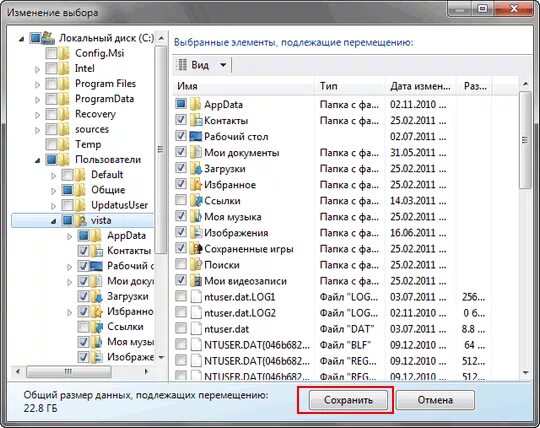Click the Мои видеозаписи folder icon

(195, 281)
